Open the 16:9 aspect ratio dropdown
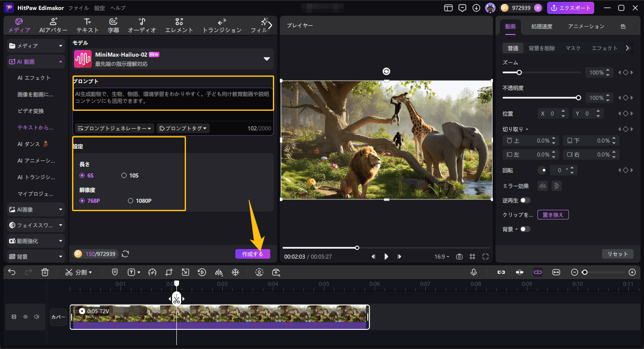The image size is (644, 349). tap(441, 257)
